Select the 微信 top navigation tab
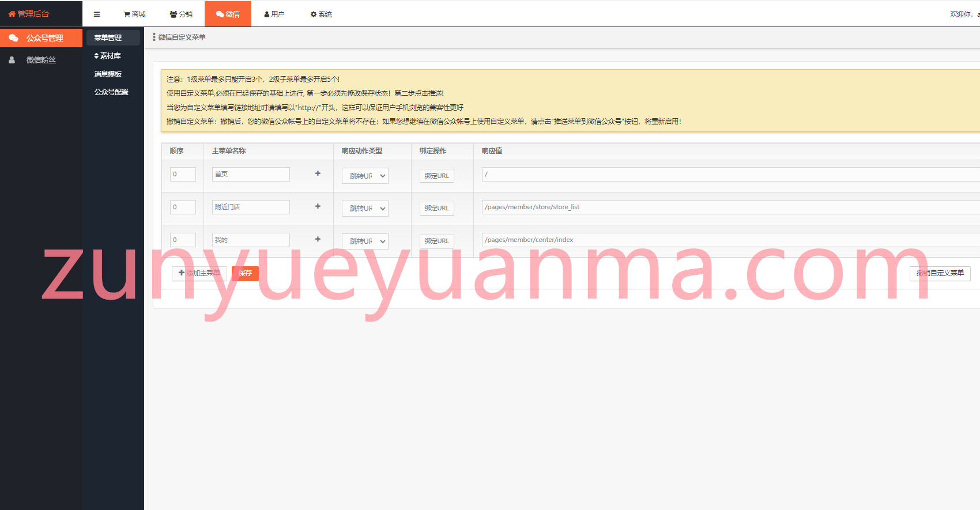Viewport: 980px width, 510px height. click(x=228, y=14)
